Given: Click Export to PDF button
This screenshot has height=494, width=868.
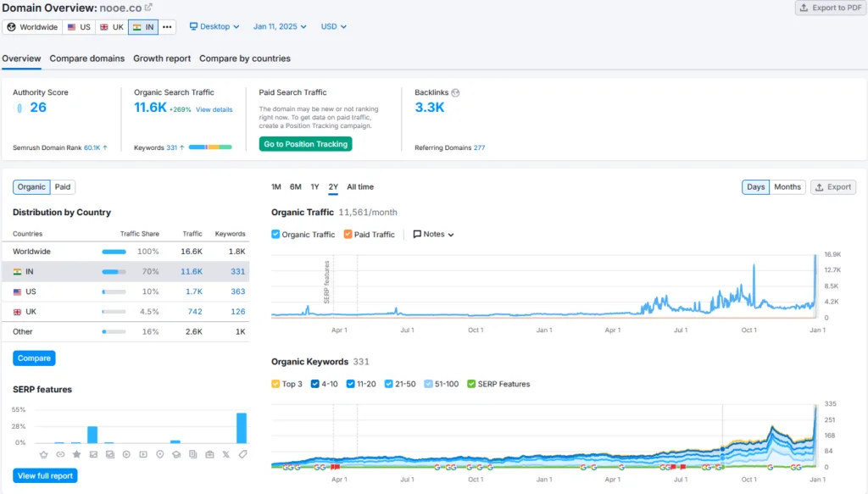Looking at the screenshot, I should point(831,8).
